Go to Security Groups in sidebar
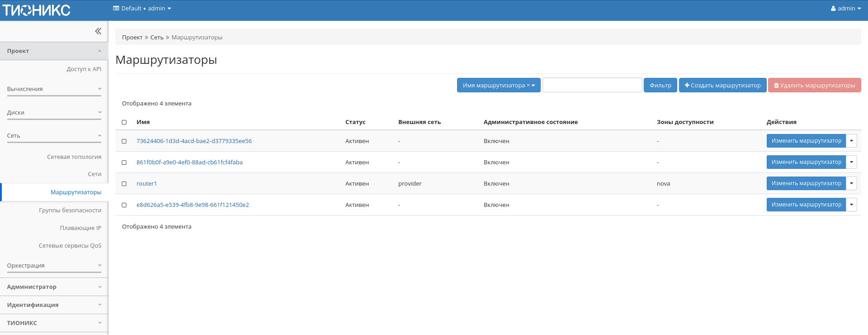This screenshot has height=335, width=868. 70,211
